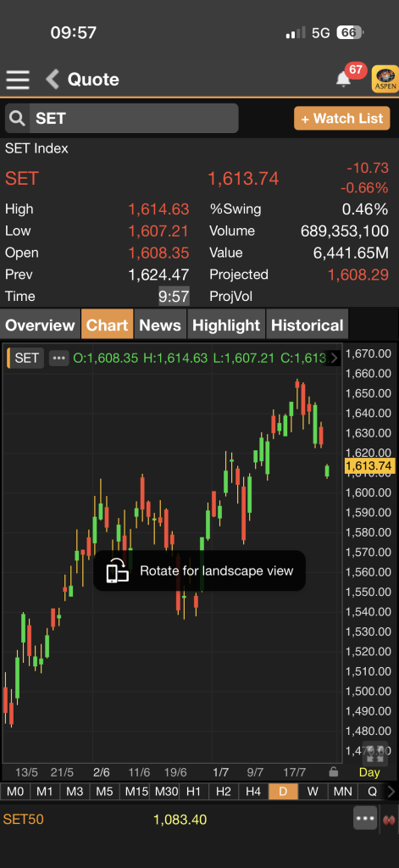Select the H1 timeframe

[193, 792]
